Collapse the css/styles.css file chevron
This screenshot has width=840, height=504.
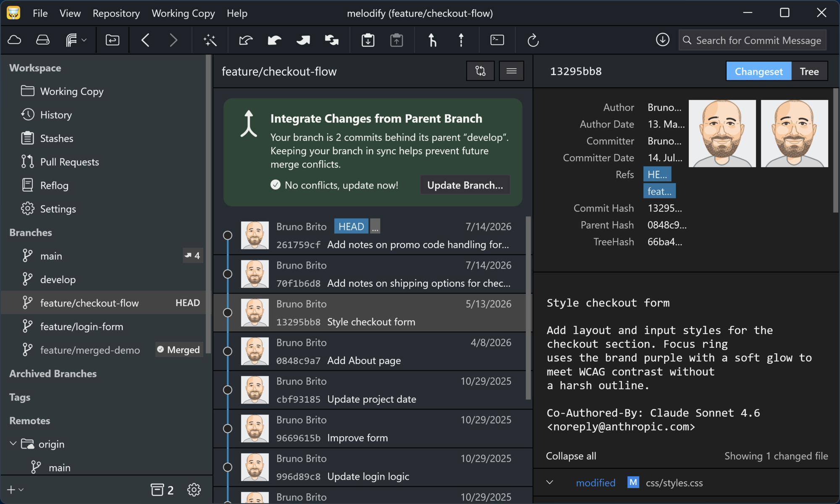tap(550, 482)
